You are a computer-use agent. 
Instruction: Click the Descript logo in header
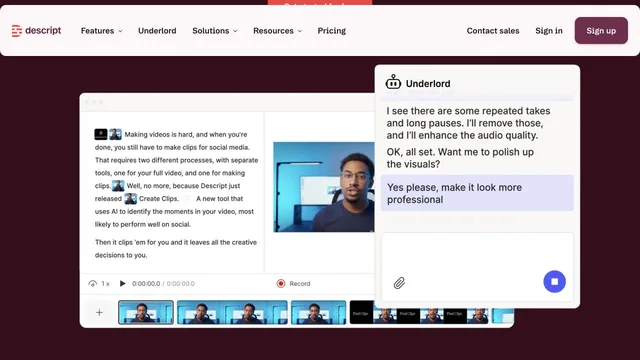coord(36,31)
